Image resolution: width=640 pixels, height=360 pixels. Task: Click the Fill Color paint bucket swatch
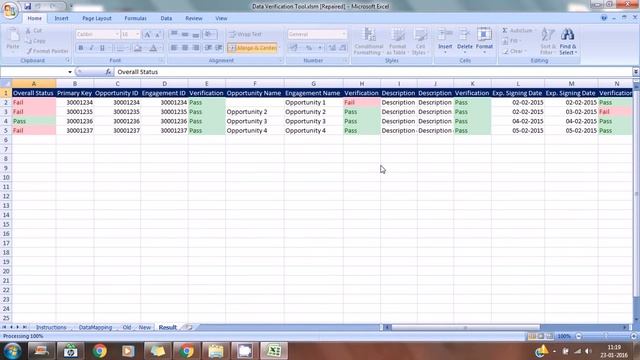point(138,48)
